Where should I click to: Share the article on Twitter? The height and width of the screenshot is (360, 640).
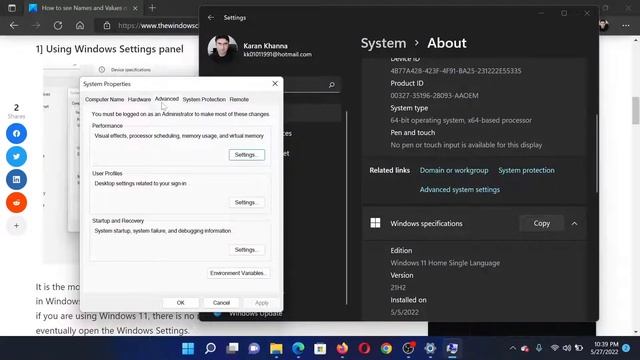16,156
